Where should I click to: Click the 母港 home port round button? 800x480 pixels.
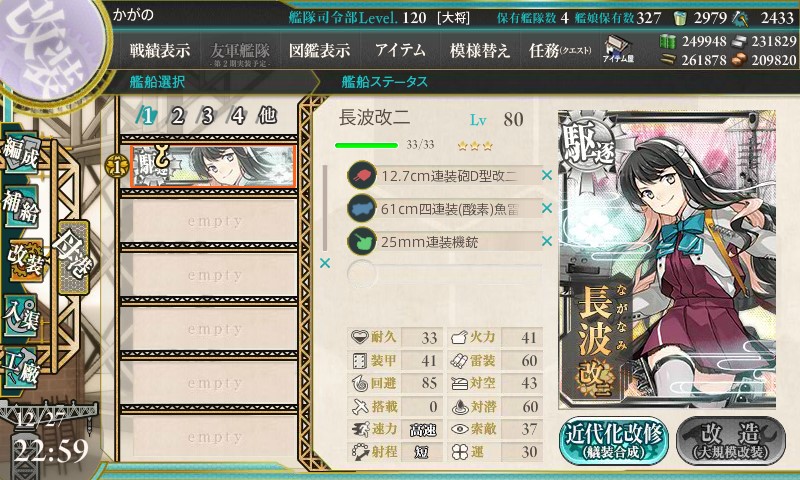74,257
